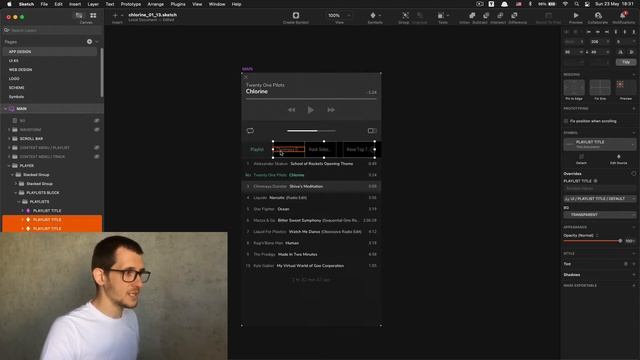The width and height of the screenshot is (640, 360).
Task: Toggle visibility of CONTEXT MENU / PLAYLIST layer
Action: (x=97, y=148)
